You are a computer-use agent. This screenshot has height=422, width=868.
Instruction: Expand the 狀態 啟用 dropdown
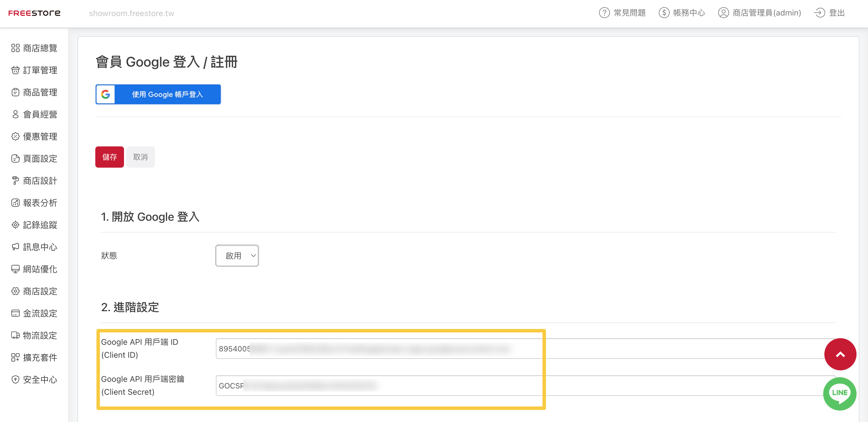pos(237,255)
